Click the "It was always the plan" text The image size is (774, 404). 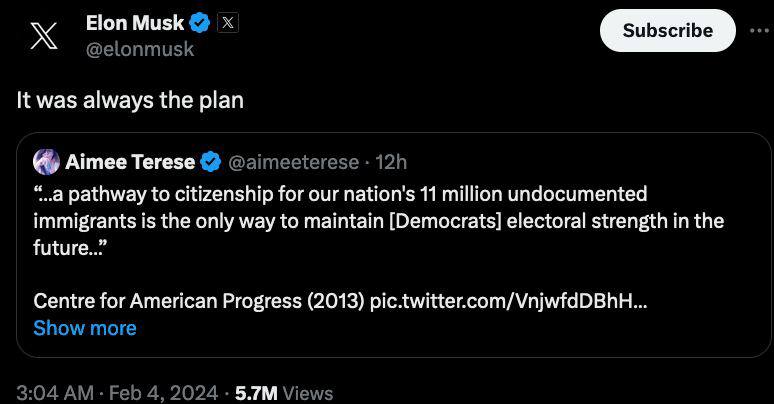[130, 100]
